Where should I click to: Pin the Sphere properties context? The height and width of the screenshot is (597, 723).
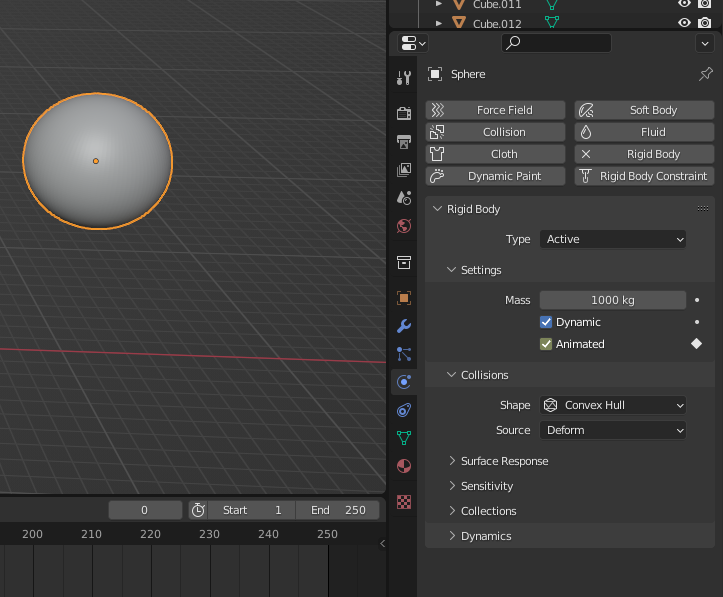(x=705, y=74)
